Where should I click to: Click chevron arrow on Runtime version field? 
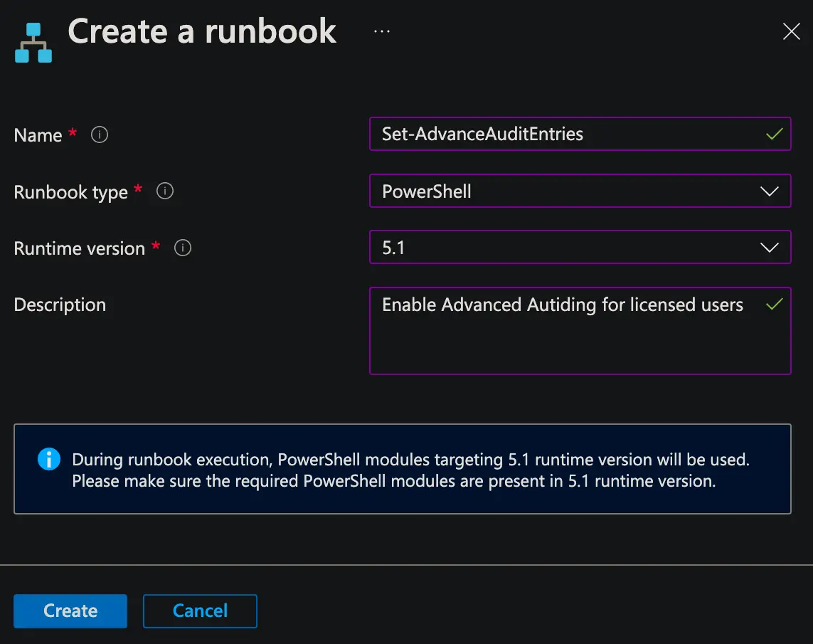tap(769, 248)
